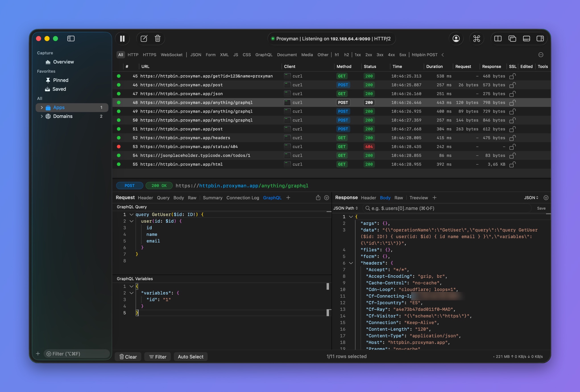
Task: Open the JSON Path selector dropdown
Action: tap(346, 208)
